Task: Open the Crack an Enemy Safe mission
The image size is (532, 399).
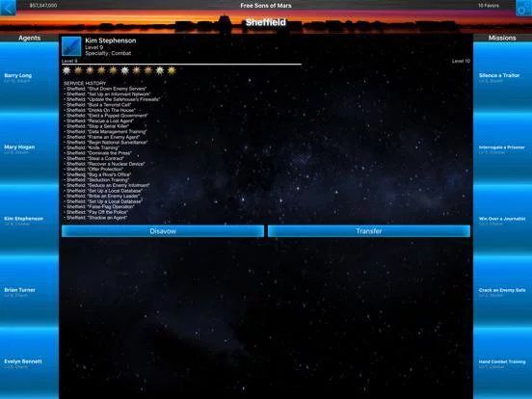Action: tap(502, 292)
